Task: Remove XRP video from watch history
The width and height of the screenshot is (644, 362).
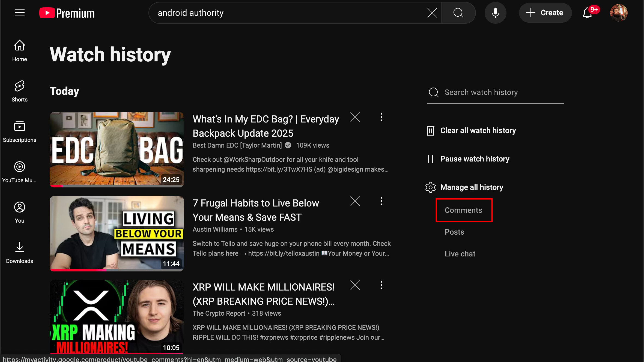Action: [355, 285]
